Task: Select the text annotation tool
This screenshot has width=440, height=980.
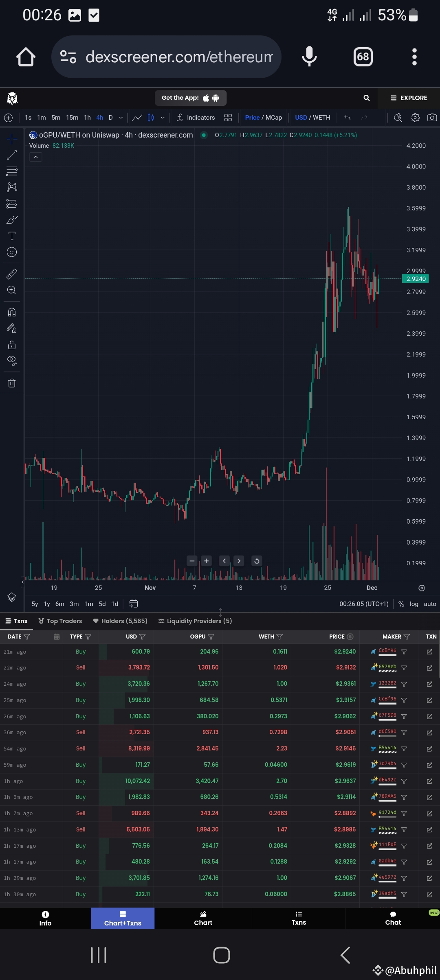Action: pyautogui.click(x=12, y=236)
